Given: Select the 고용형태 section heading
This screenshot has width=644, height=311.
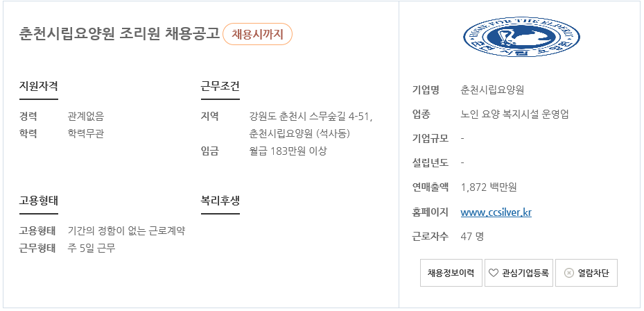Looking at the screenshot, I should (39, 201).
